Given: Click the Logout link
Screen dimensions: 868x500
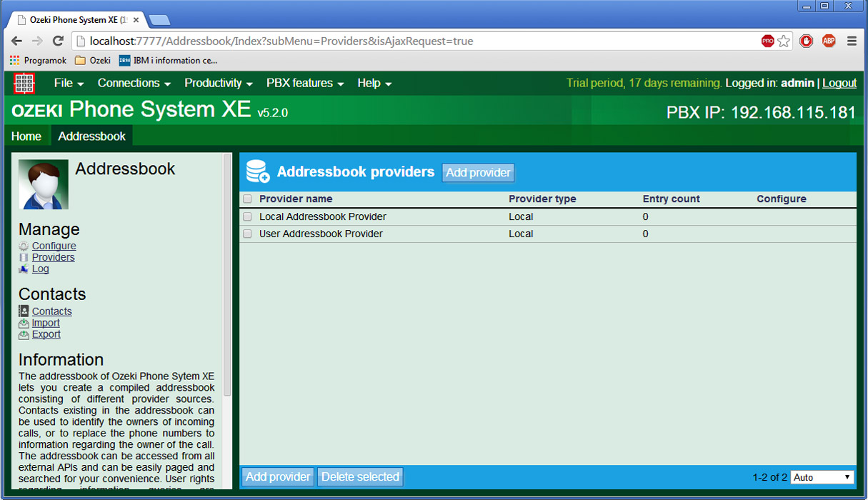Looking at the screenshot, I should [x=839, y=83].
